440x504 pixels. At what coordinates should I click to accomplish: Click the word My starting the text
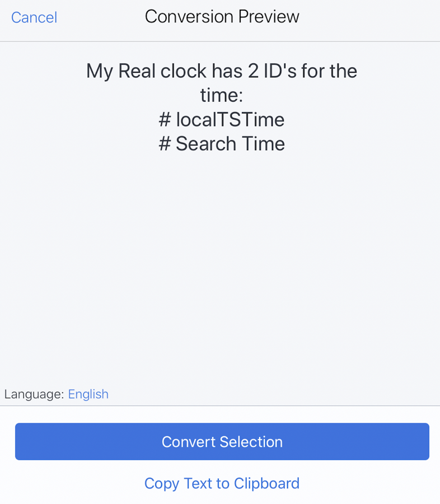point(99,71)
